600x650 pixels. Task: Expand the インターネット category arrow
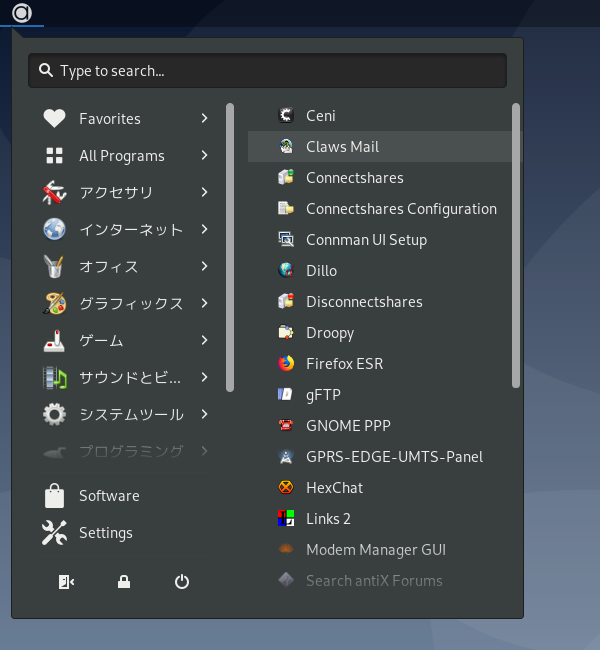pos(204,229)
